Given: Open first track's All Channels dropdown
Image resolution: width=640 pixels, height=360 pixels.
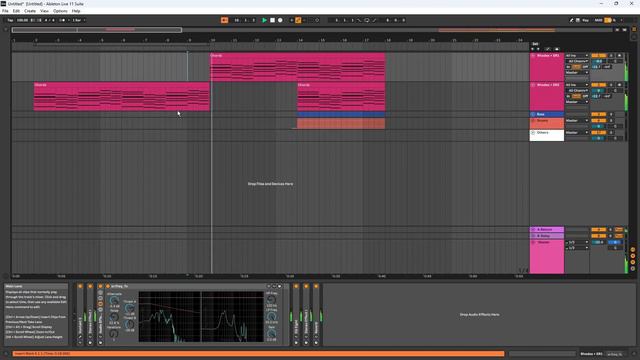Looking at the screenshot, I should 577,61.
